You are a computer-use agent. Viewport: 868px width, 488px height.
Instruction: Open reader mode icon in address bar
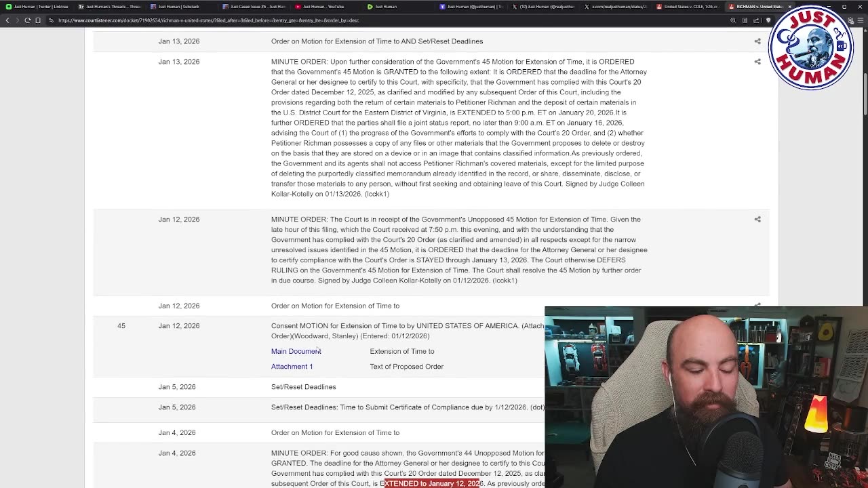coord(745,20)
